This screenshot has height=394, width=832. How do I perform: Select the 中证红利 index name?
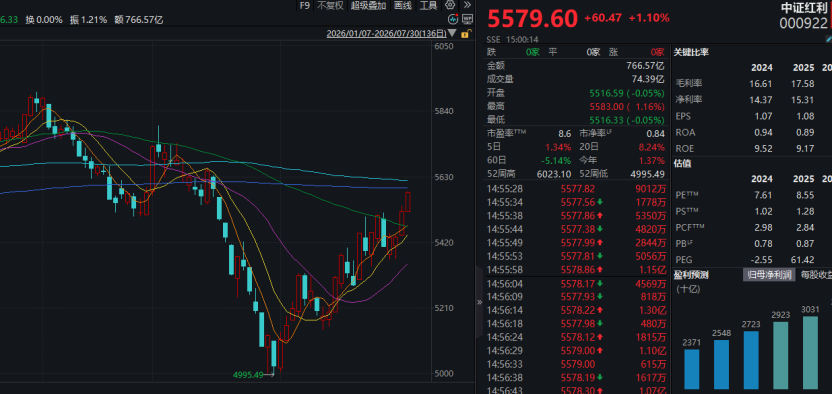pyautogui.click(x=804, y=7)
